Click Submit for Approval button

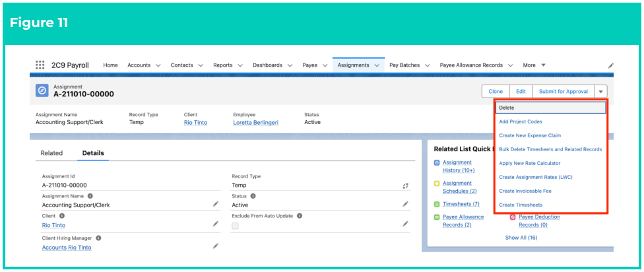563,92
